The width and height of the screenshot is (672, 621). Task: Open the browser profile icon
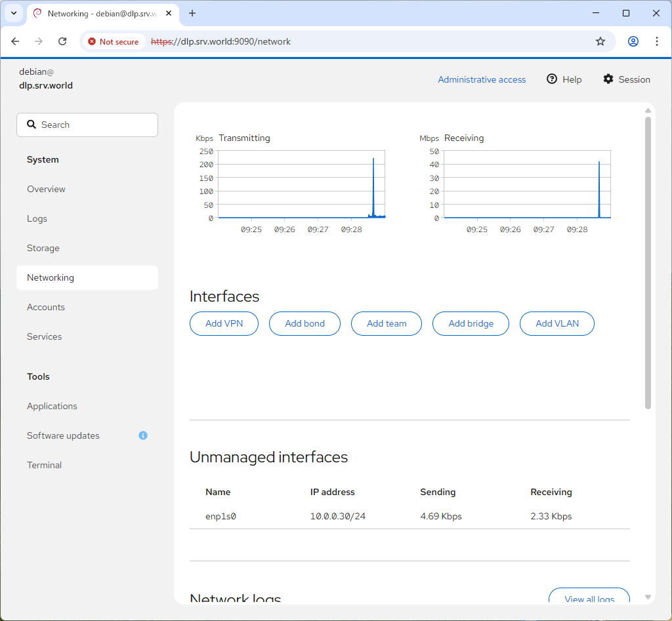coord(633,41)
